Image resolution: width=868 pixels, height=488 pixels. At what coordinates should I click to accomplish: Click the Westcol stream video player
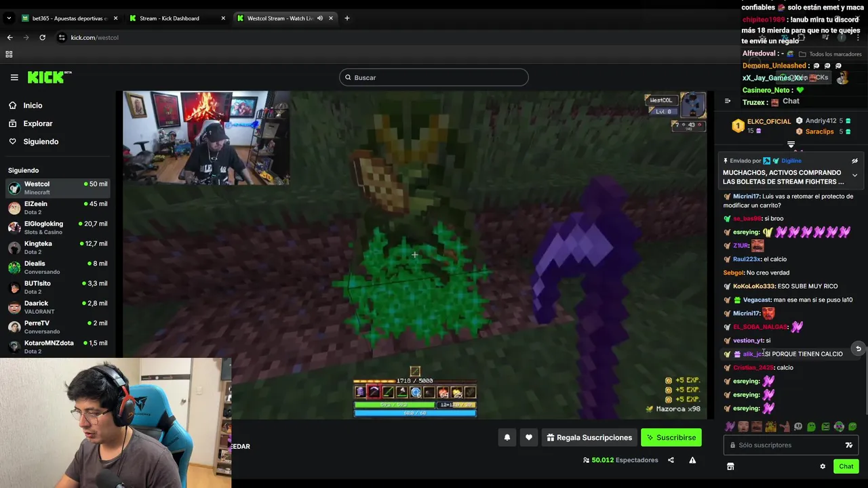coord(414,255)
